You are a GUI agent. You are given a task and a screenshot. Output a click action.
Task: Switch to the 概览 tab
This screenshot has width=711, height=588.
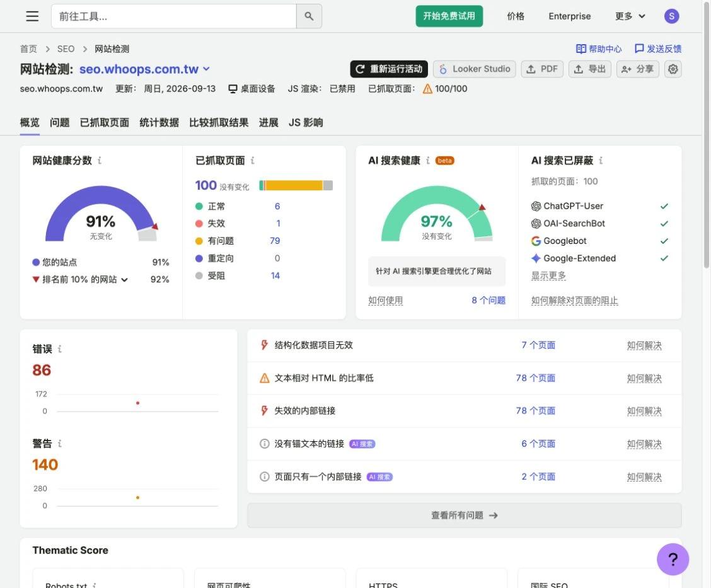(30, 122)
